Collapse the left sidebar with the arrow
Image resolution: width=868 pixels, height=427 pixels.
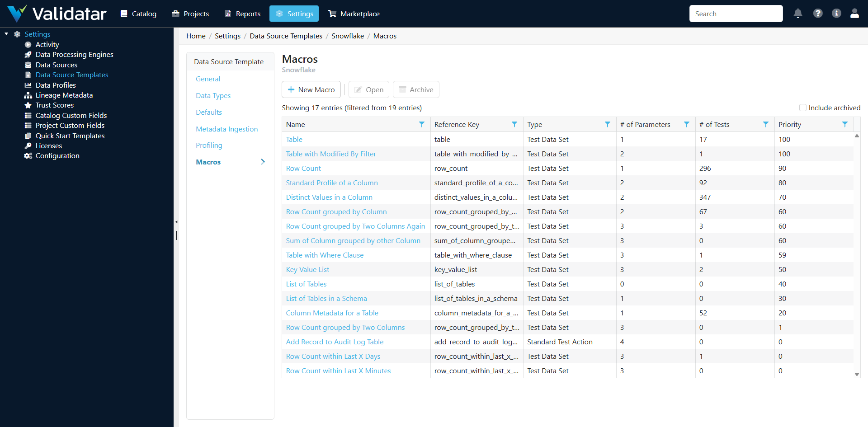[176, 221]
